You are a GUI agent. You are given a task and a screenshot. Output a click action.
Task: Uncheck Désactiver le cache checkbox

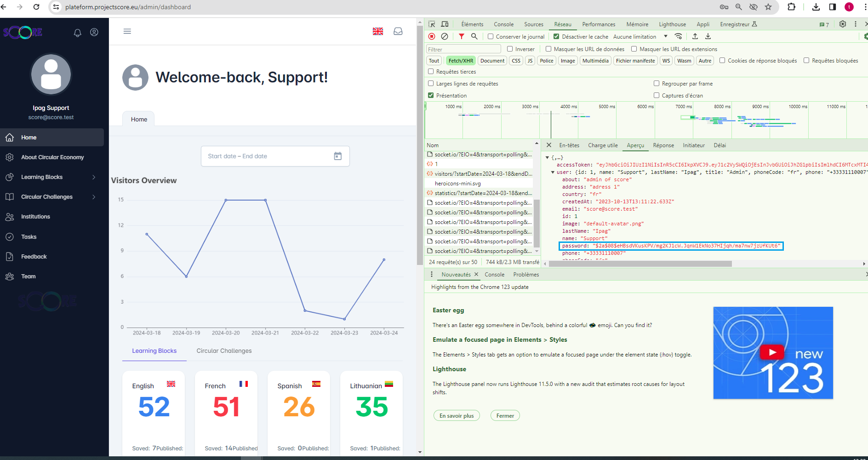click(x=556, y=37)
